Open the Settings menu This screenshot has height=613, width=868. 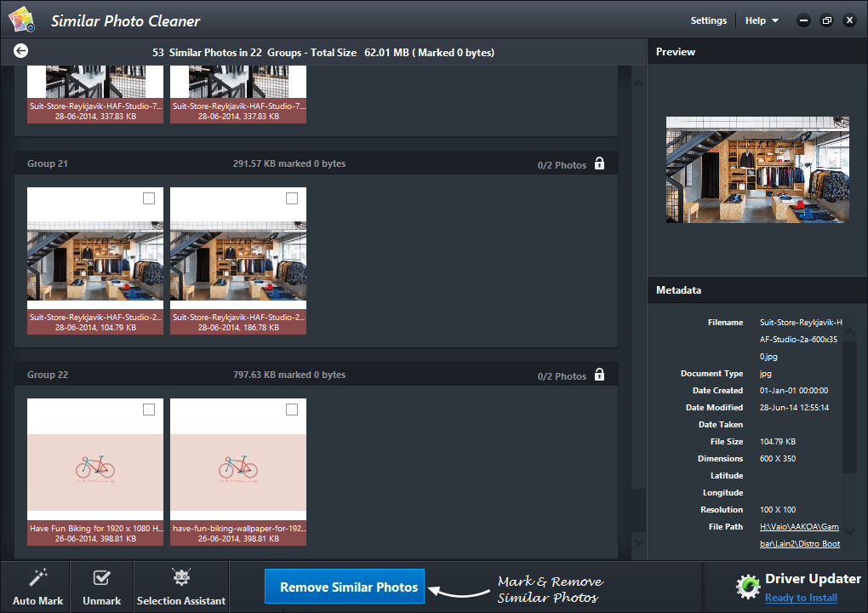point(708,20)
